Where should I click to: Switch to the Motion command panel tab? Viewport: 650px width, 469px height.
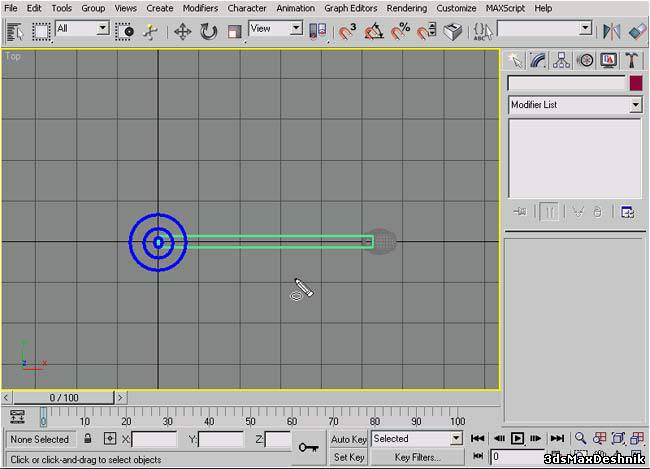click(585, 61)
